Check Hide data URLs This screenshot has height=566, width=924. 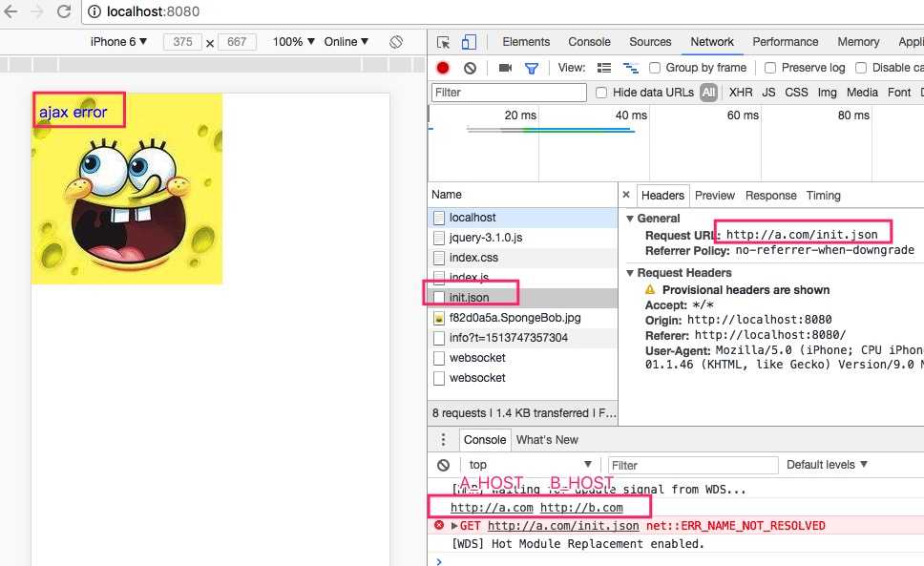click(x=601, y=93)
